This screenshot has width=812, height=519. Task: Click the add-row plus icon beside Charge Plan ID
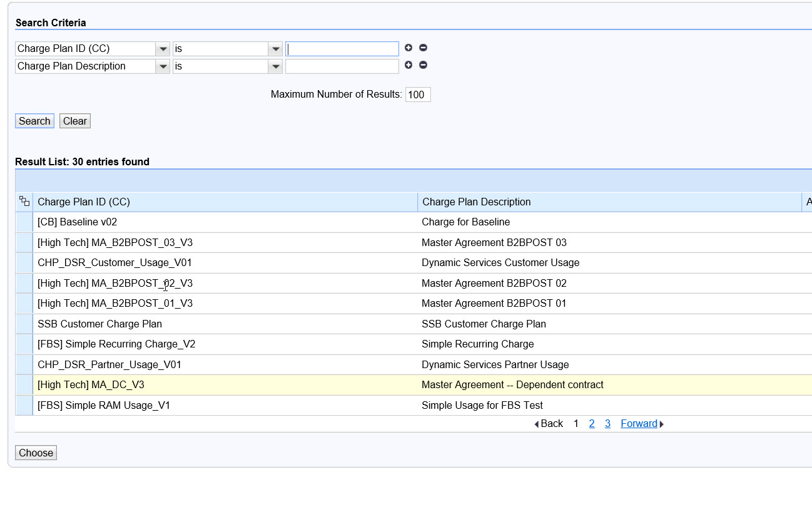click(409, 48)
